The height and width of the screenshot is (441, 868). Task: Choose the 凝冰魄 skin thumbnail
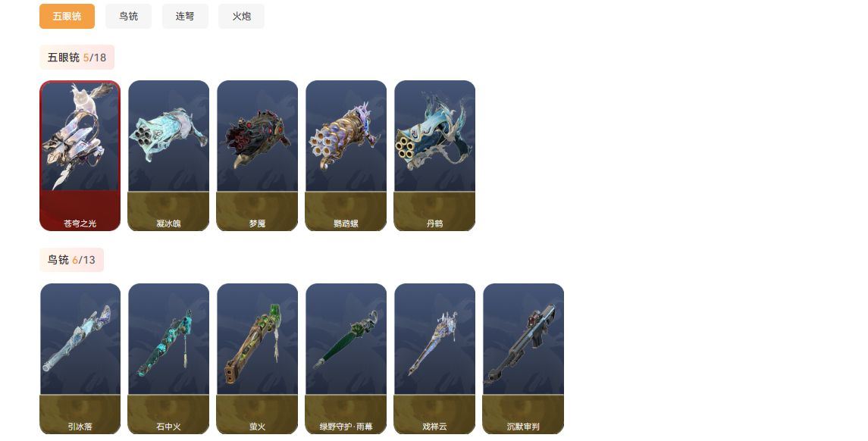click(168, 155)
